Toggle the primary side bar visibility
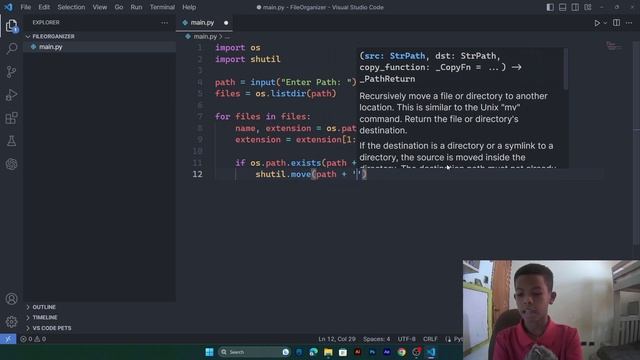 tap(550, 7)
